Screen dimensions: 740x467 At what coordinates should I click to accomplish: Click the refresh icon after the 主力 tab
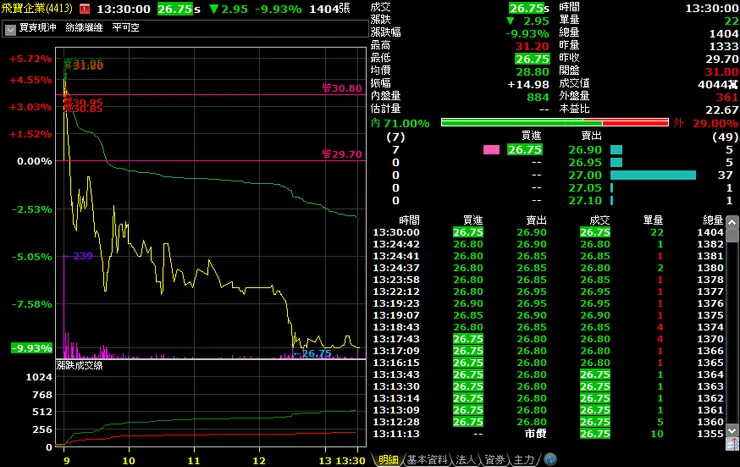(x=550, y=459)
